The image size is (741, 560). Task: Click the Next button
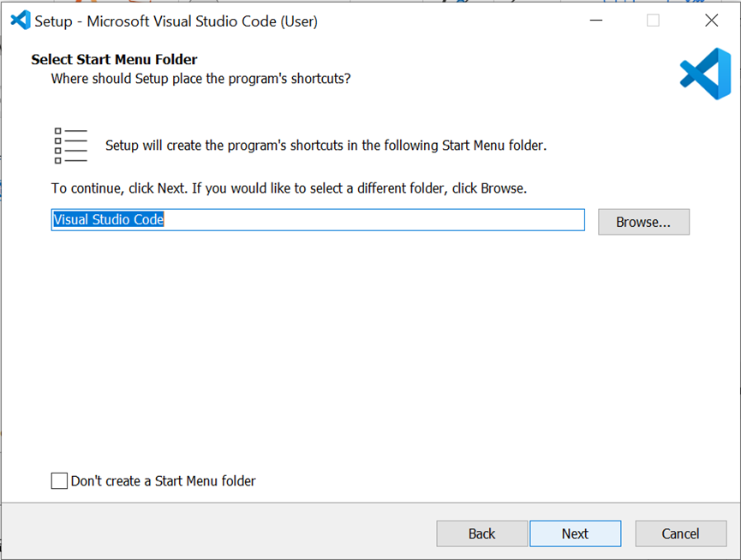[575, 533]
